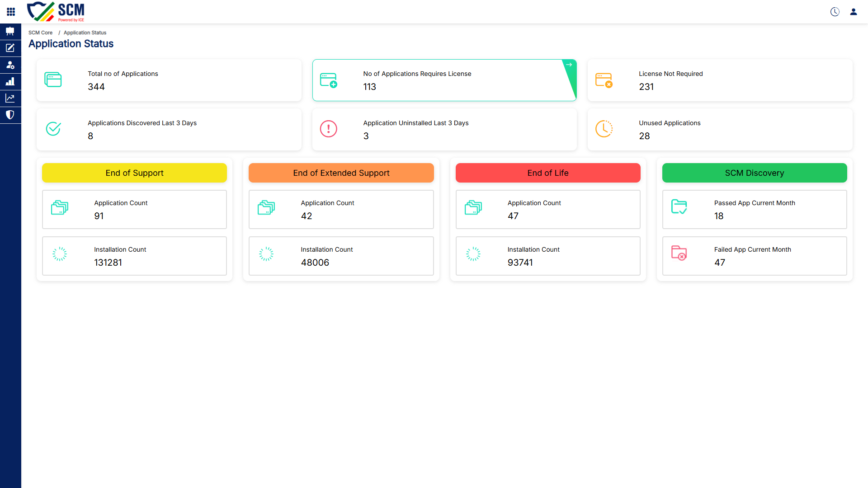Click the value 231
Screen dimensions: 868x488
[646, 87]
